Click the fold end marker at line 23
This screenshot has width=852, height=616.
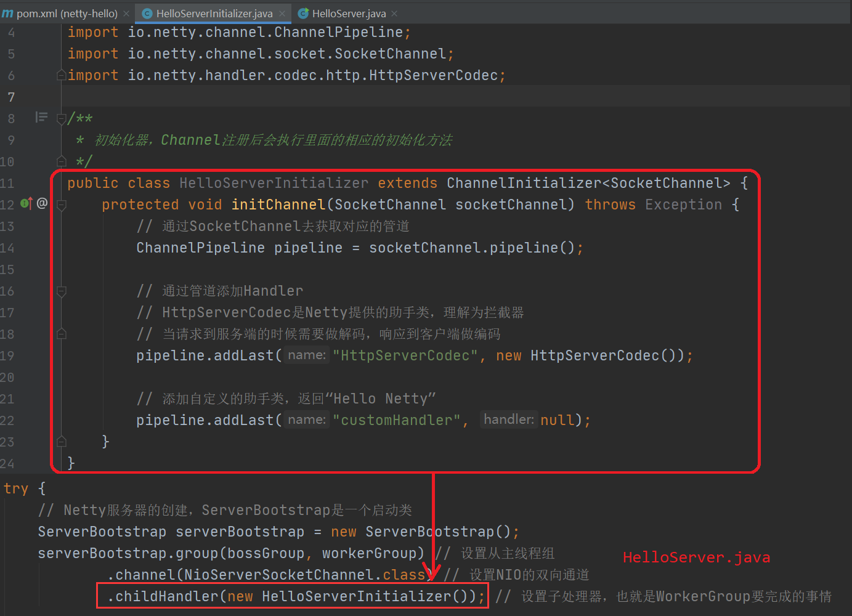[61, 442]
